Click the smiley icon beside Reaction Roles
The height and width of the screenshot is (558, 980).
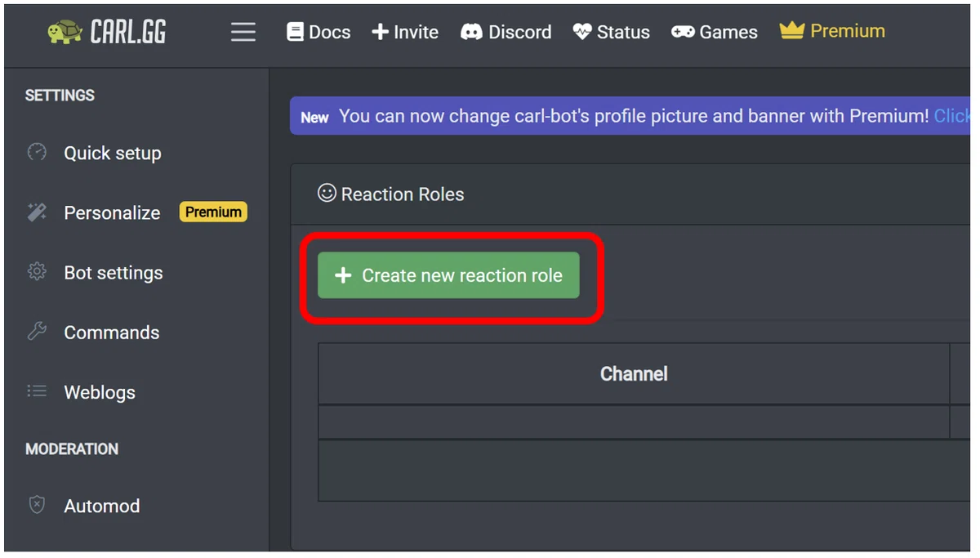pos(327,194)
